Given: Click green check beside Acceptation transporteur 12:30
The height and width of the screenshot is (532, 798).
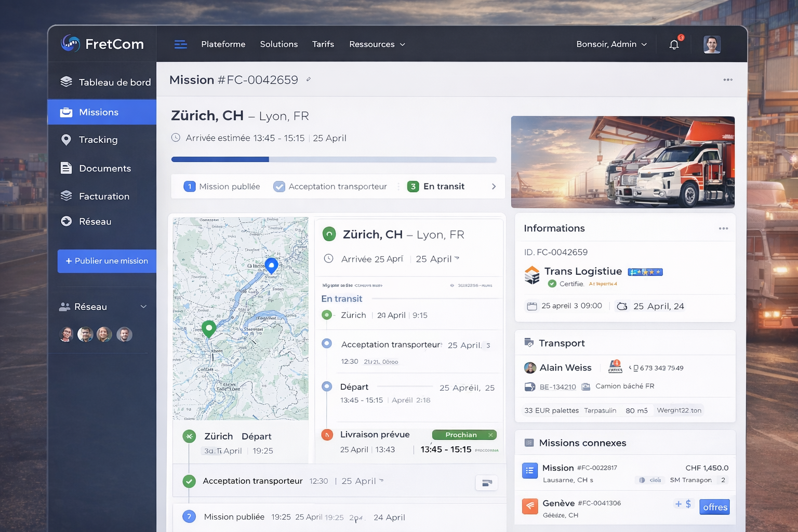Looking at the screenshot, I should (190, 481).
